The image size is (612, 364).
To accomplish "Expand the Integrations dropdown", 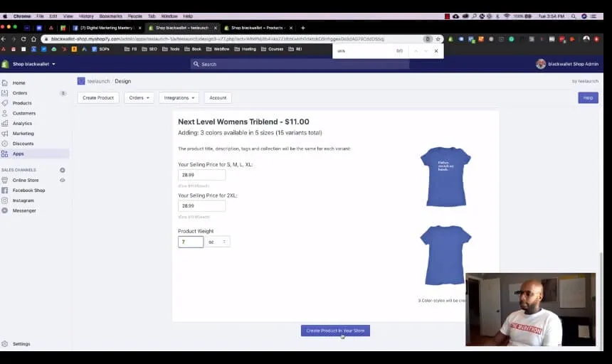I will click(179, 98).
